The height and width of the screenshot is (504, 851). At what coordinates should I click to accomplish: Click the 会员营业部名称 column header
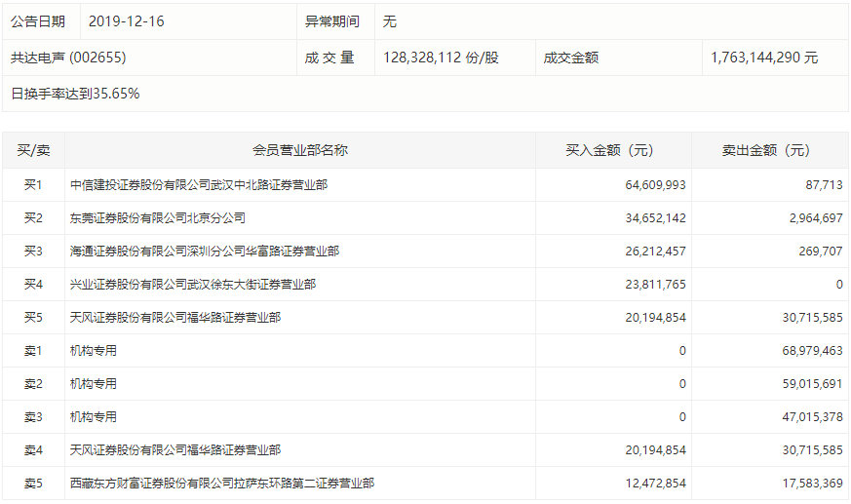click(x=300, y=150)
